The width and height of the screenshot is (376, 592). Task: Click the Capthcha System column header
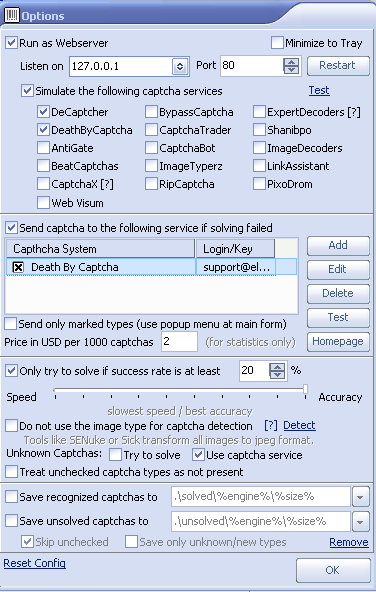pyautogui.click(x=100, y=249)
